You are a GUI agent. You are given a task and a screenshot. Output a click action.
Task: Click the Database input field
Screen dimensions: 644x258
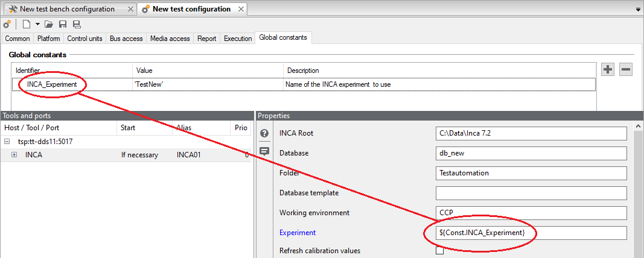(531, 153)
